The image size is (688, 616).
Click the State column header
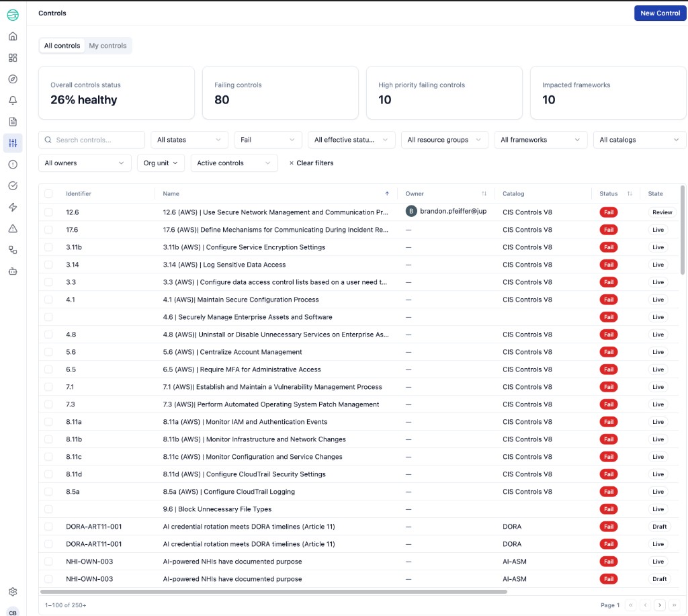(x=655, y=193)
